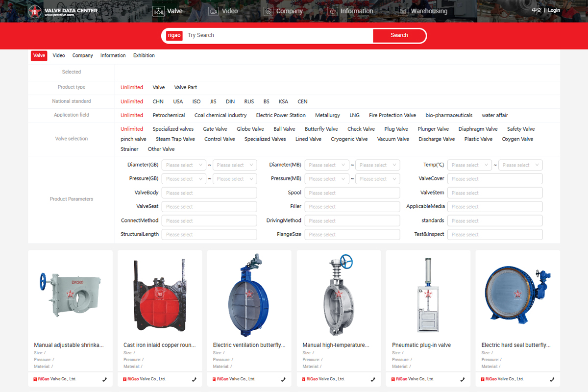Click the Warehousing icon in top navigation
588x392 pixels.
point(403,11)
